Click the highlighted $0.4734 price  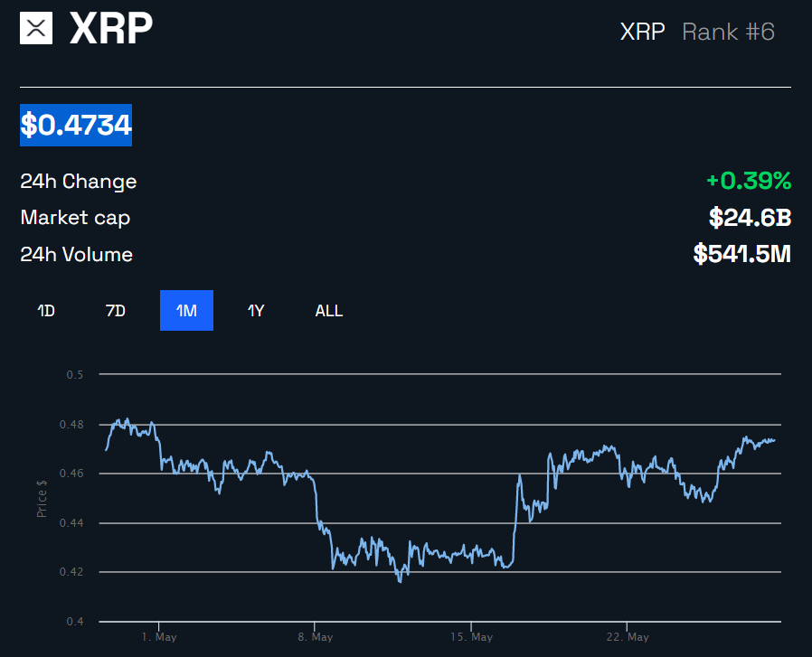click(76, 126)
